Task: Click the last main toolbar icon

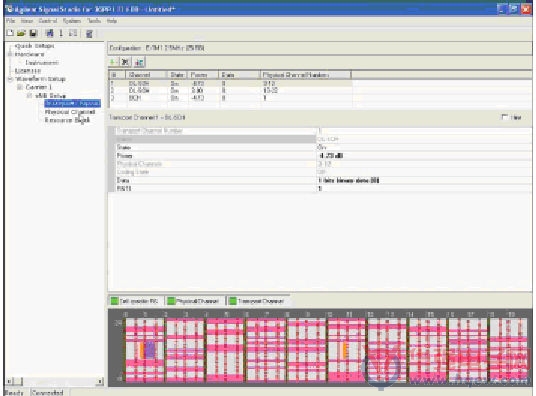Action: tap(89, 33)
